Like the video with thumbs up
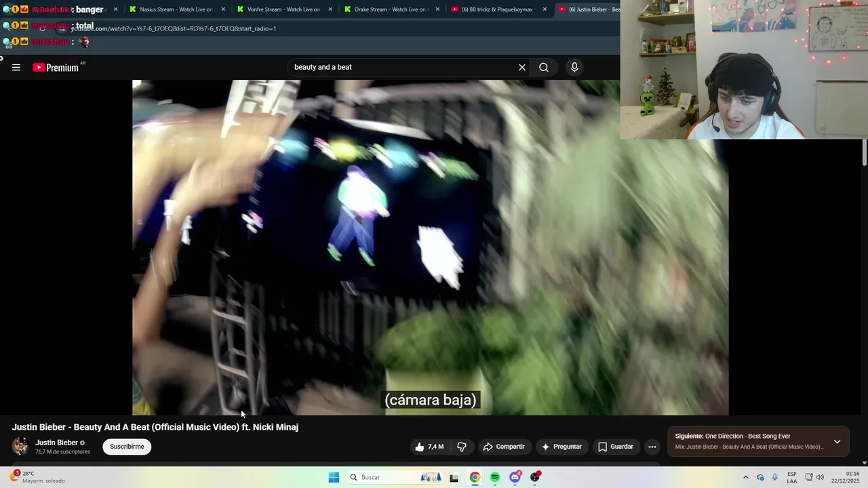The image size is (868, 488). [429, 447]
